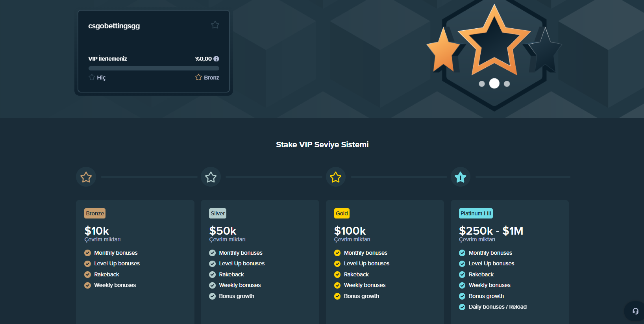
Task: Click the VIP İlerlemeniz progress bar
Action: 154,68
